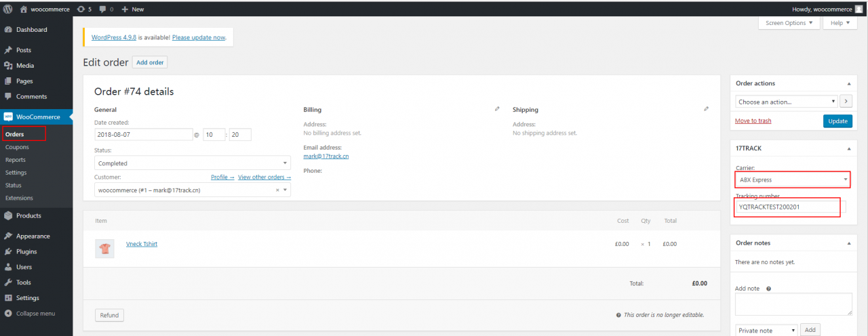The image size is (868, 336).
Task: Open the WooCommerce sidebar menu
Action: tap(36, 117)
